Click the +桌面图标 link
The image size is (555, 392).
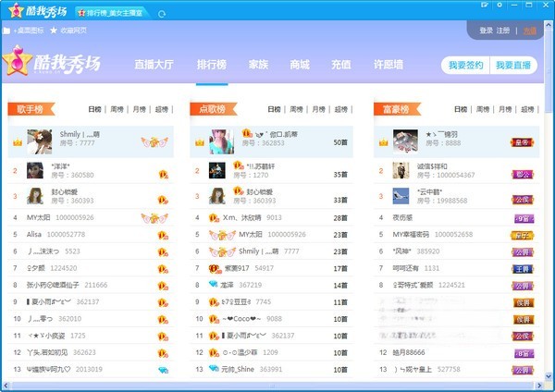coord(29,31)
